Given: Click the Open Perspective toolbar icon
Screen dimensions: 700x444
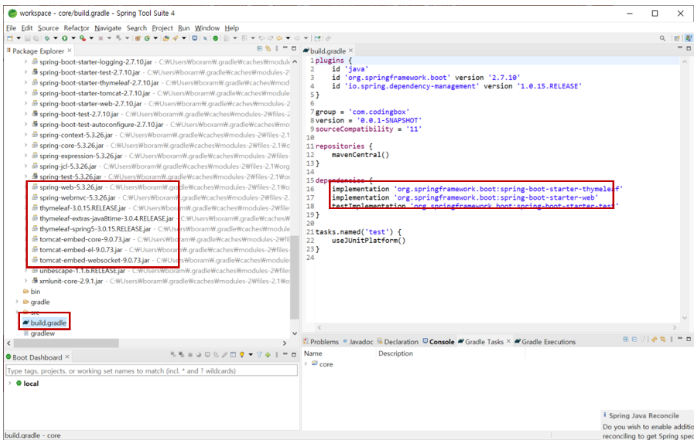Looking at the screenshot, I should click(x=677, y=38).
